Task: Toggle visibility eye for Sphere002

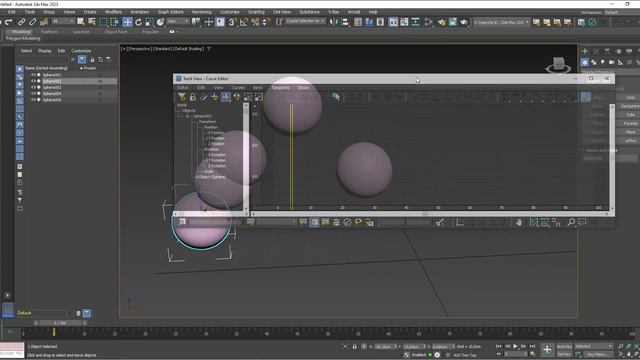Action: pos(33,87)
